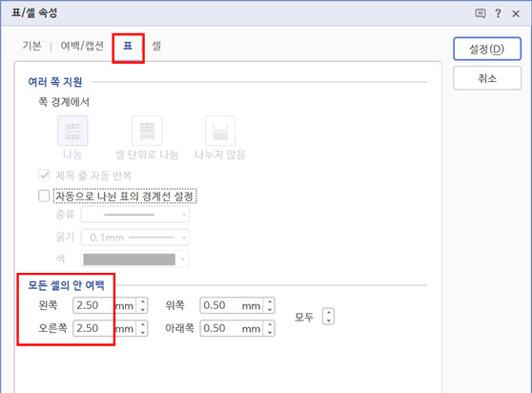Switch to the 여백/캡션 tab
This screenshot has height=393, width=532.
[x=82, y=46]
